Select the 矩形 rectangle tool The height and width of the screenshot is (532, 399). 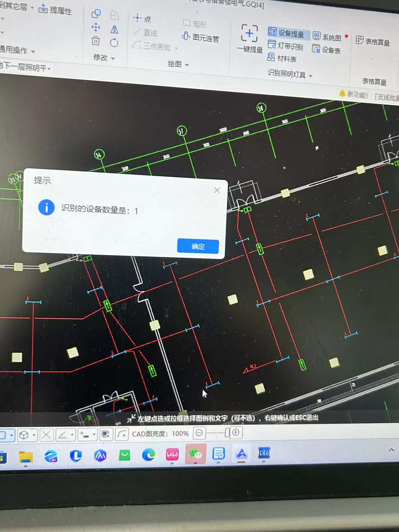[195, 23]
